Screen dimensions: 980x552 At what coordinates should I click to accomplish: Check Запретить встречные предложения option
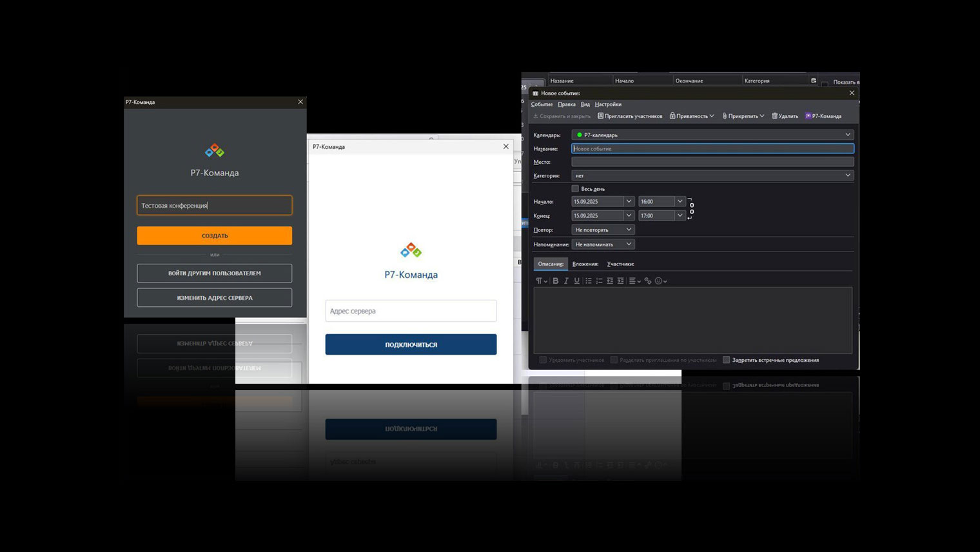[726, 360]
